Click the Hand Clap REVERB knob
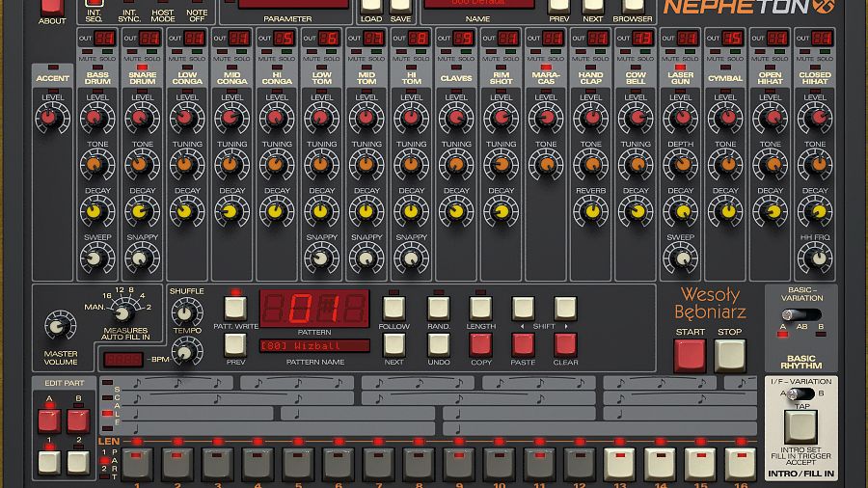Viewport: 868px width, 488px height. tap(590, 211)
